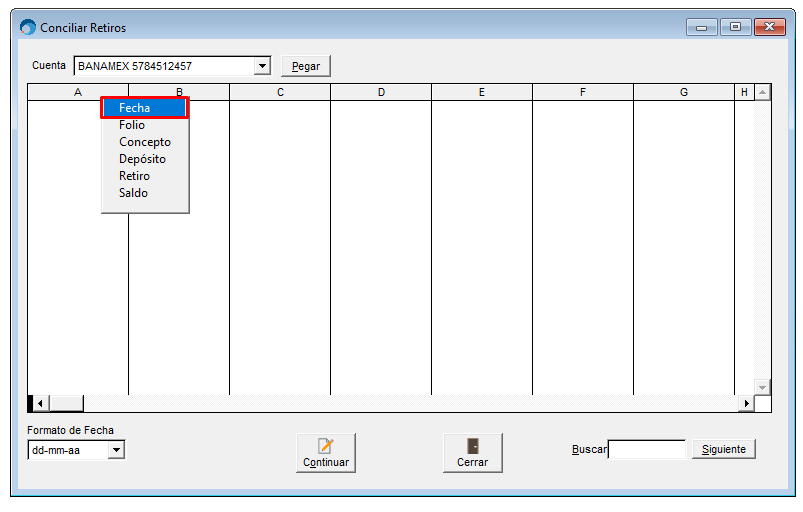Viewport: 803px width, 512px height.
Task: Choose Saldo from the context menu
Action: (145, 193)
